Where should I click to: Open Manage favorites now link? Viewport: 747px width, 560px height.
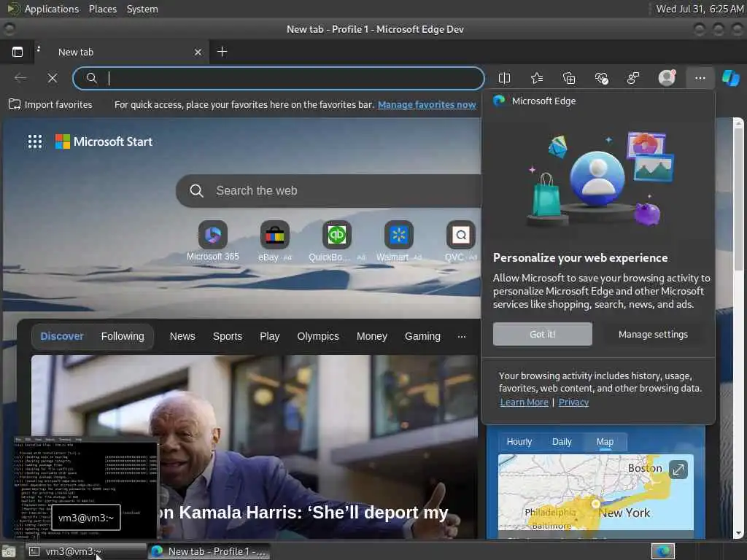pyautogui.click(x=427, y=104)
